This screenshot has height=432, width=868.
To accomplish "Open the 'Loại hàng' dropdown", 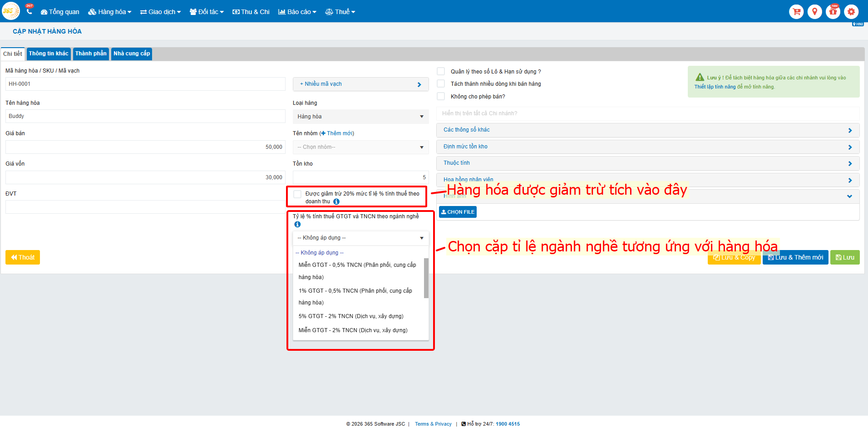I will coord(360,117).
